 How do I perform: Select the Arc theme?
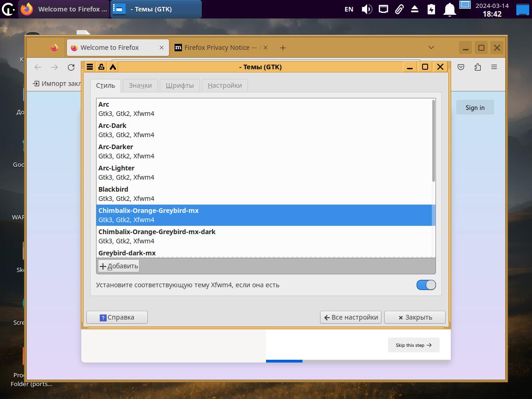point(264,109)
